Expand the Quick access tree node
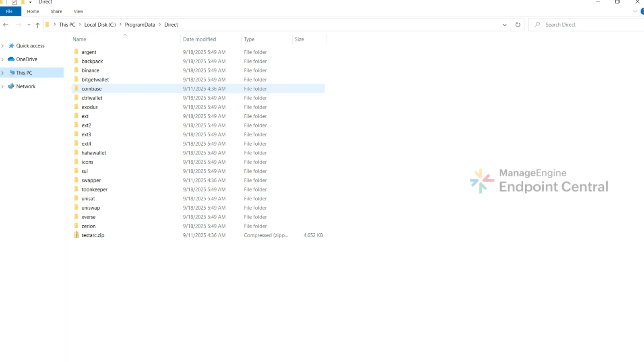The width and height of the screenshot is (644, 362). (3, 46)
